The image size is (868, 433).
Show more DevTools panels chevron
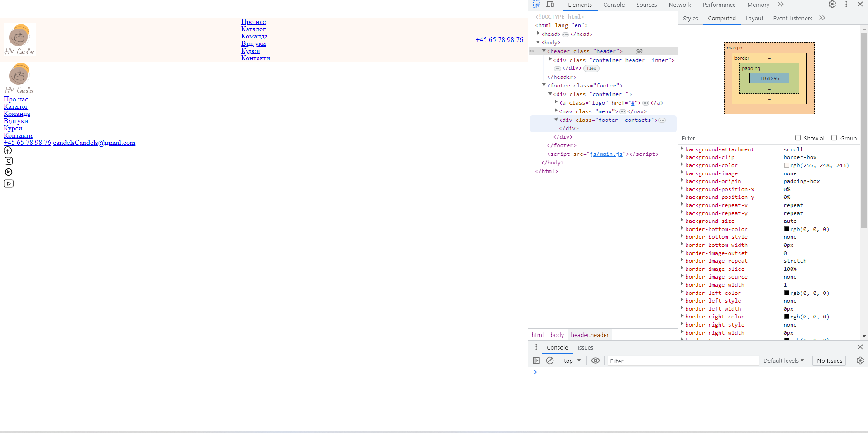(781, 5)
